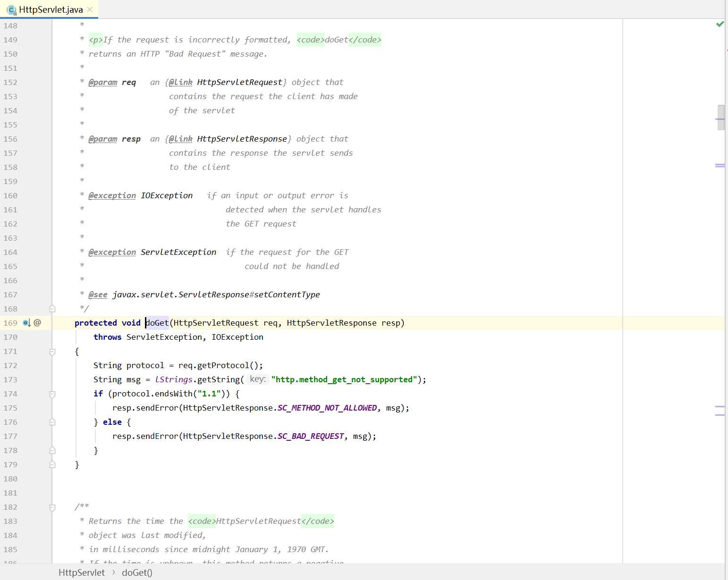Viewport: 728px width, 580px height.
Task: Click the key: parameter hint
Action: (258, 379)
